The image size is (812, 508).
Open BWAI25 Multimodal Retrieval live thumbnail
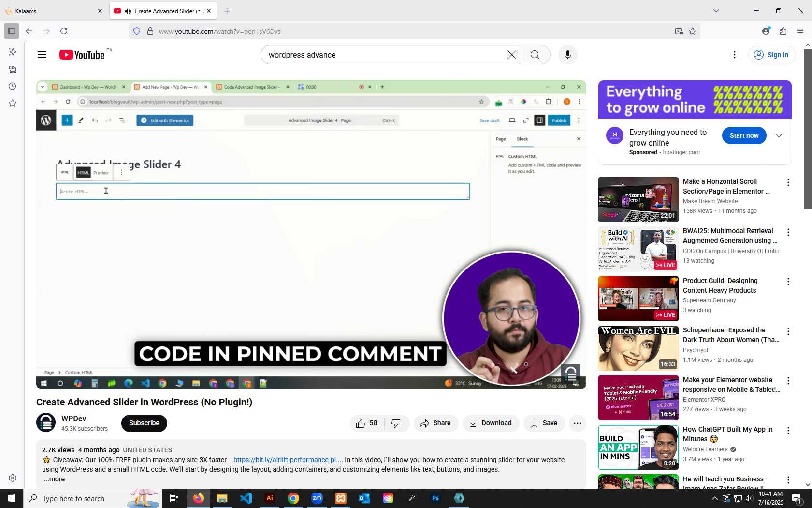(x=638, y=249)
